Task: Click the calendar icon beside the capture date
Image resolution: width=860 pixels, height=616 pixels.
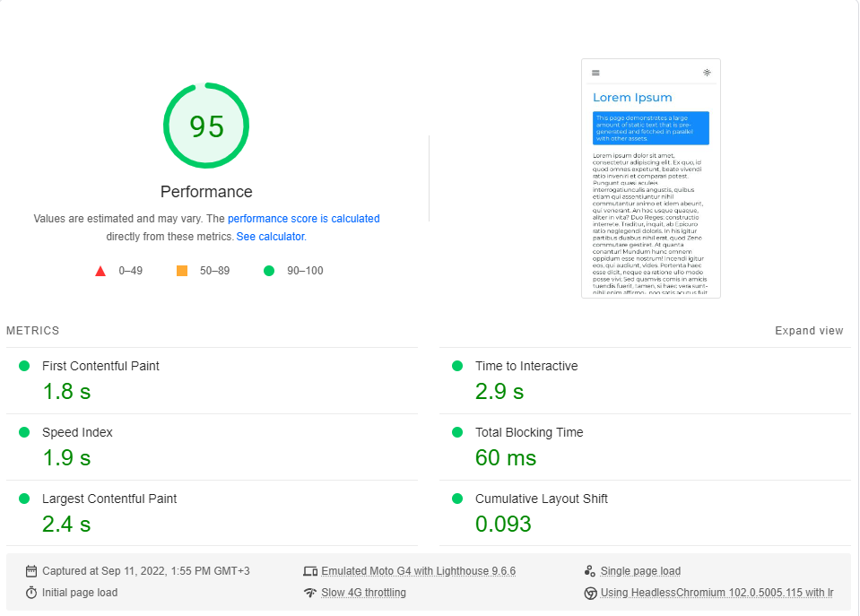Action: 32,570
